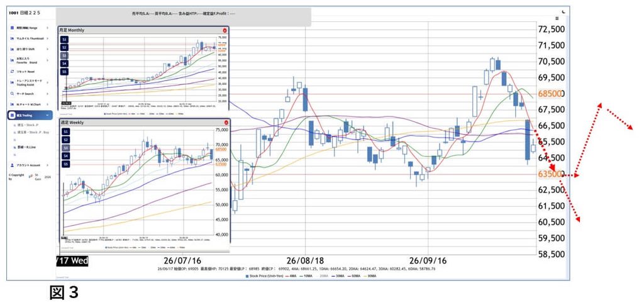Click the 26/09/16 date axis label

pyautogui.click(x=428, y=261)
